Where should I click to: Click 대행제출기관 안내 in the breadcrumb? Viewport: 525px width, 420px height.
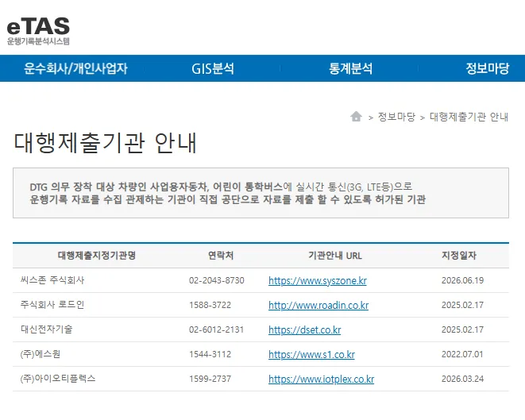coord(469,117)
